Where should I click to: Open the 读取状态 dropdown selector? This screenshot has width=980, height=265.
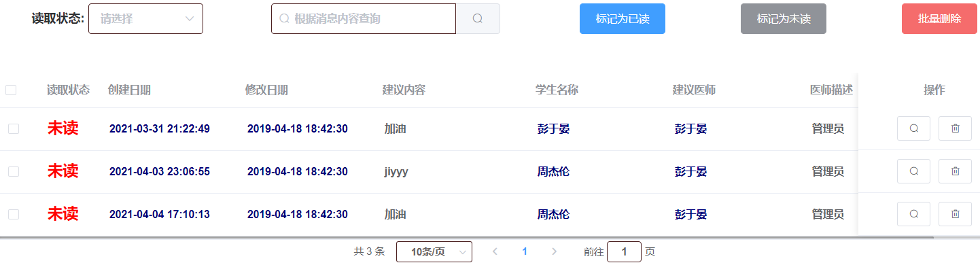pos(145,19)
